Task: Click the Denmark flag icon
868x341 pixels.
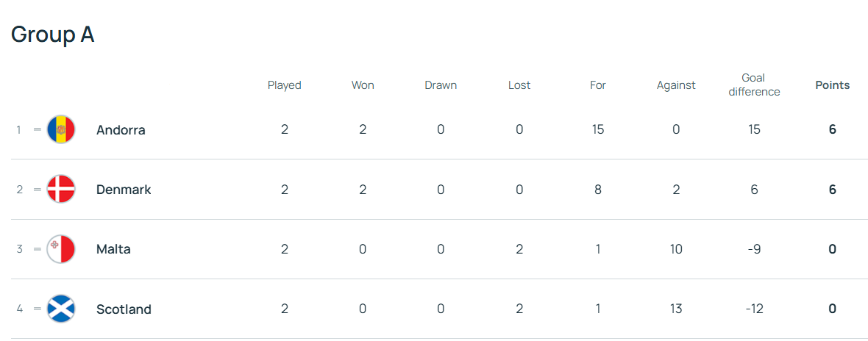Action: click(60, 190)
